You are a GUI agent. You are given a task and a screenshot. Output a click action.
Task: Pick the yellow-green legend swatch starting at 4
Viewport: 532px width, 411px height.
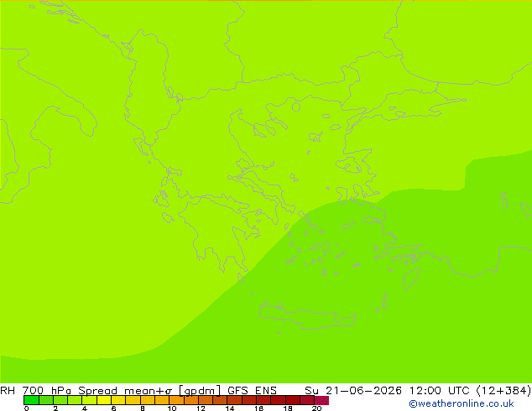pyautogui.click(x=89, y=400)
